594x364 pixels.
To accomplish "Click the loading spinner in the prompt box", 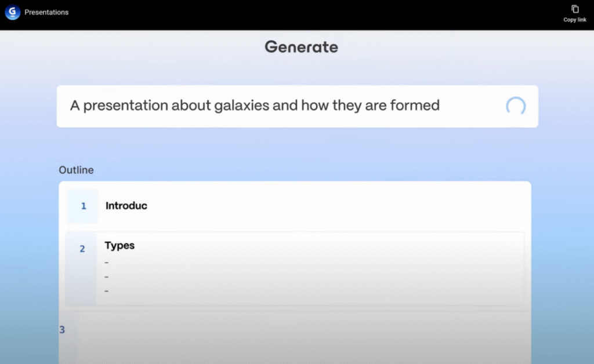I will [516, 106].
